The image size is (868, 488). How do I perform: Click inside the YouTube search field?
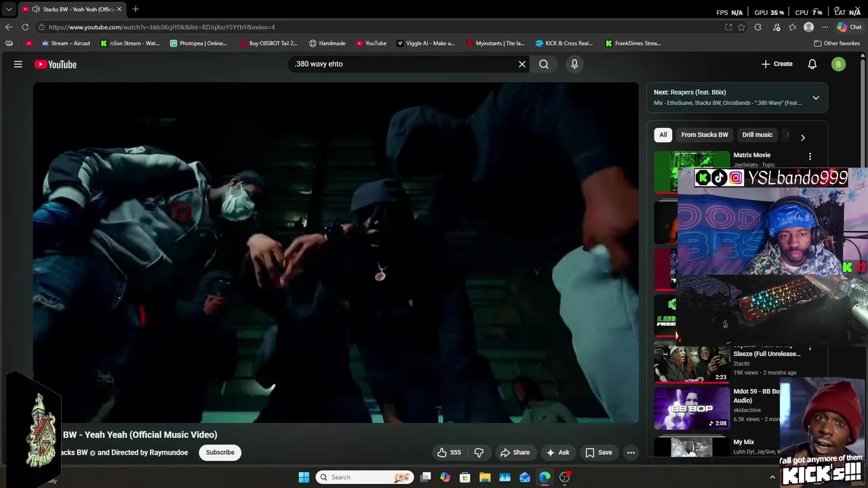click(403, 64)
